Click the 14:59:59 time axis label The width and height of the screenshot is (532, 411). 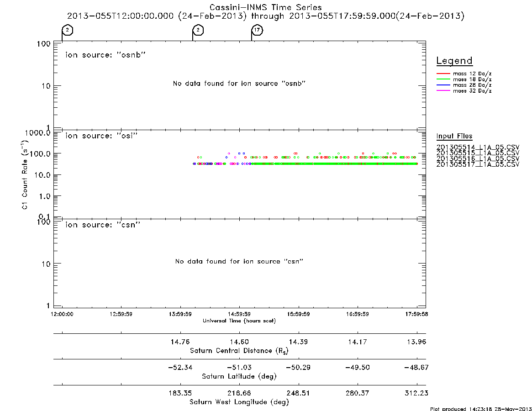[x=239, y=314]
